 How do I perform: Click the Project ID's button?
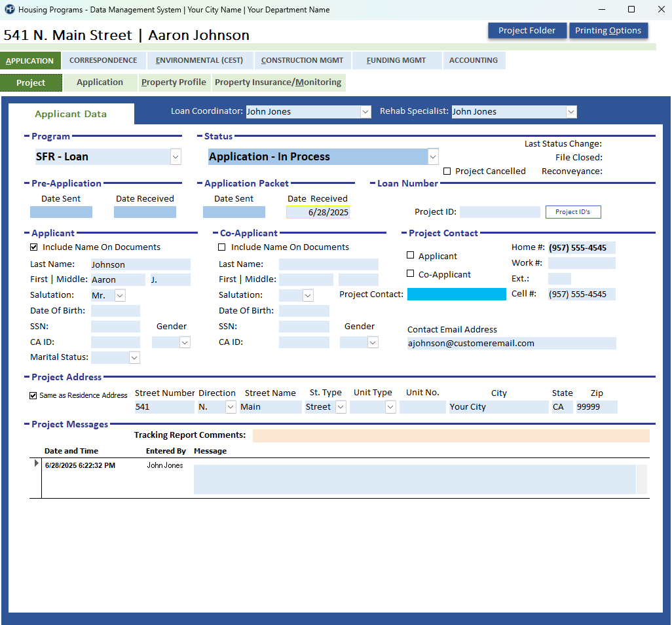click(x=573, y=212)
